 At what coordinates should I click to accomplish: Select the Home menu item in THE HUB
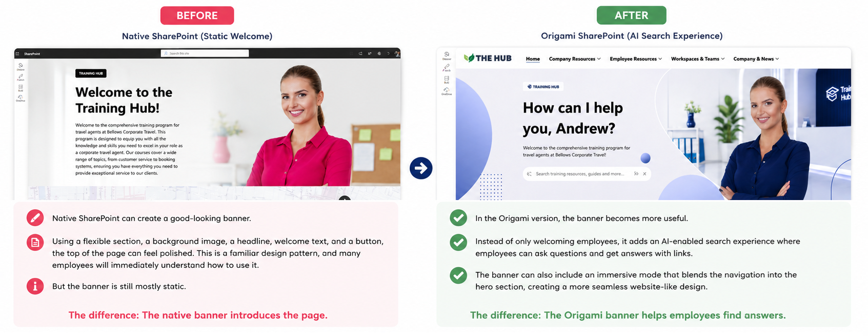pos(533,59)
